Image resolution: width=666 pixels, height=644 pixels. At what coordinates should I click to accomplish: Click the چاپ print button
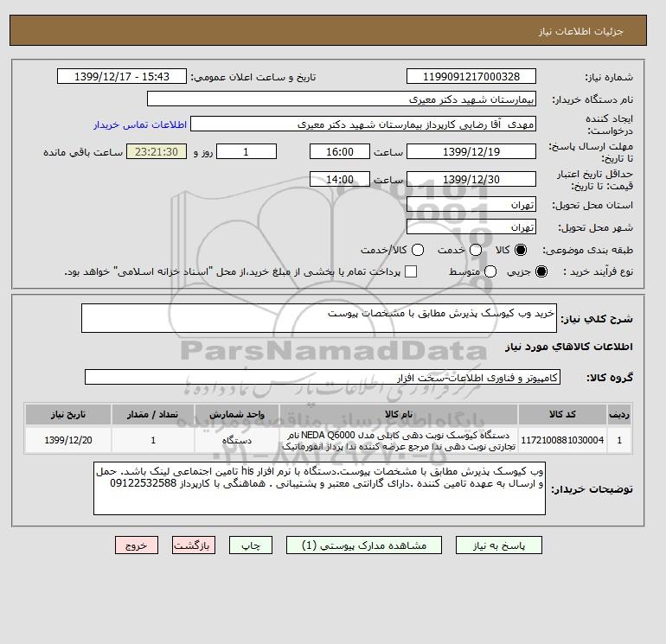pos(251,545)
